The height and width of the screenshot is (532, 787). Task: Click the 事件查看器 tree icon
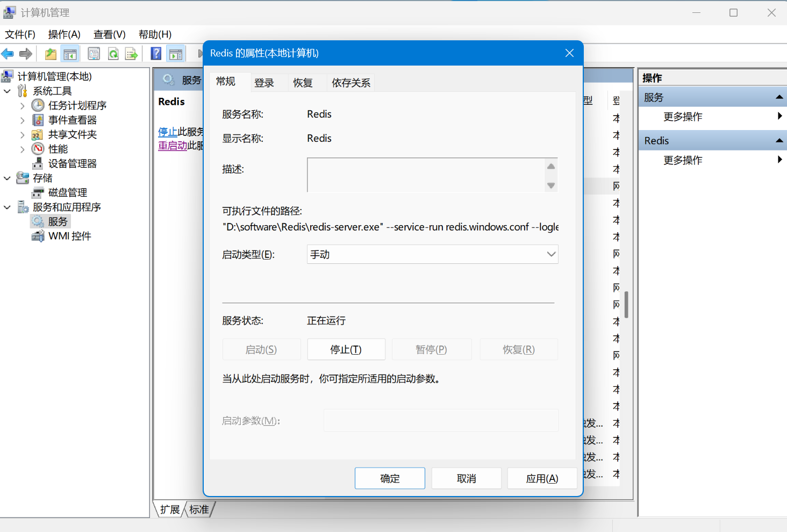pyautogui.click(x=38, y=120)
